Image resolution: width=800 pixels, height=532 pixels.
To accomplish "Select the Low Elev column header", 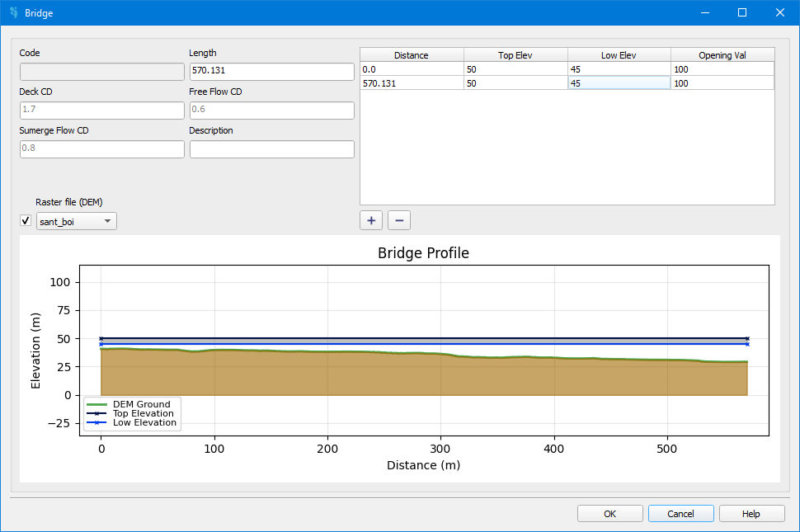I will click(619, 55).
